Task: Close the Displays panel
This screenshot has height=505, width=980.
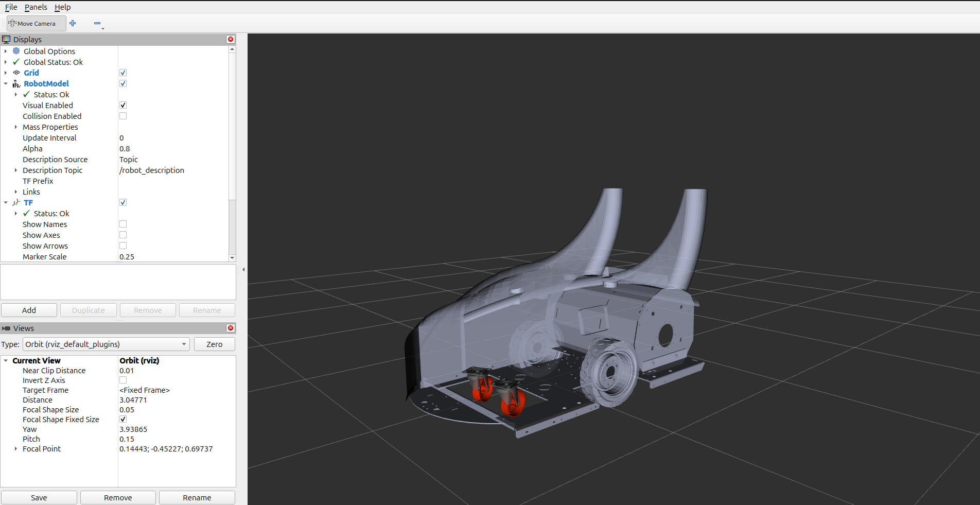Action: click(231, 39)
